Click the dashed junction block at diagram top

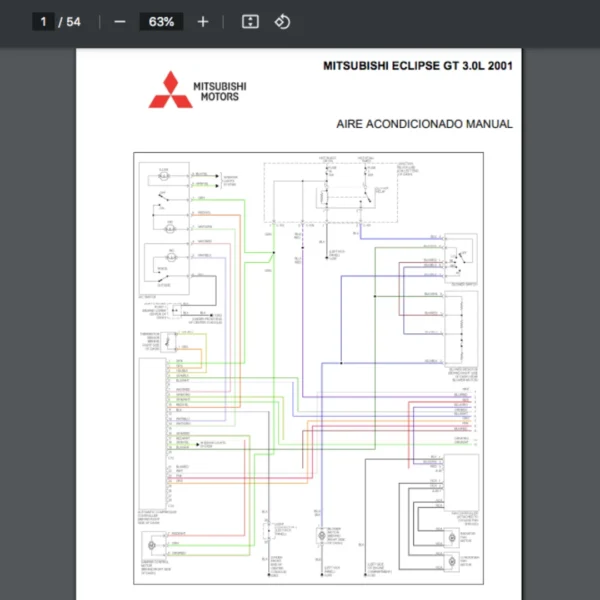coord(330,192)
